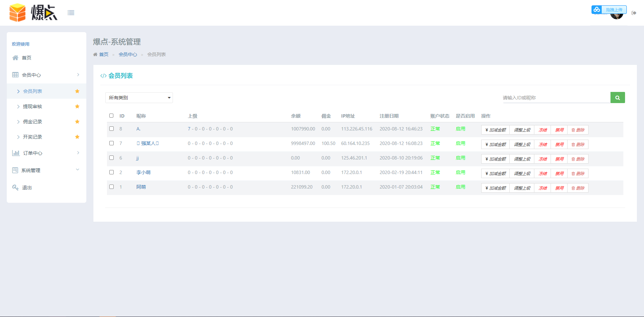This screenshot has height=317, width=644.
Task: Click the 爆点 logo
Action: point(33,13)
